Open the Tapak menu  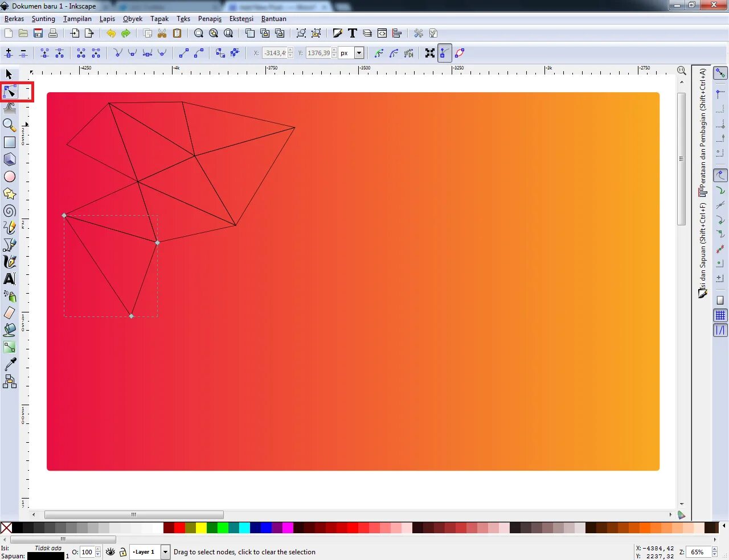tap(159, 19)
